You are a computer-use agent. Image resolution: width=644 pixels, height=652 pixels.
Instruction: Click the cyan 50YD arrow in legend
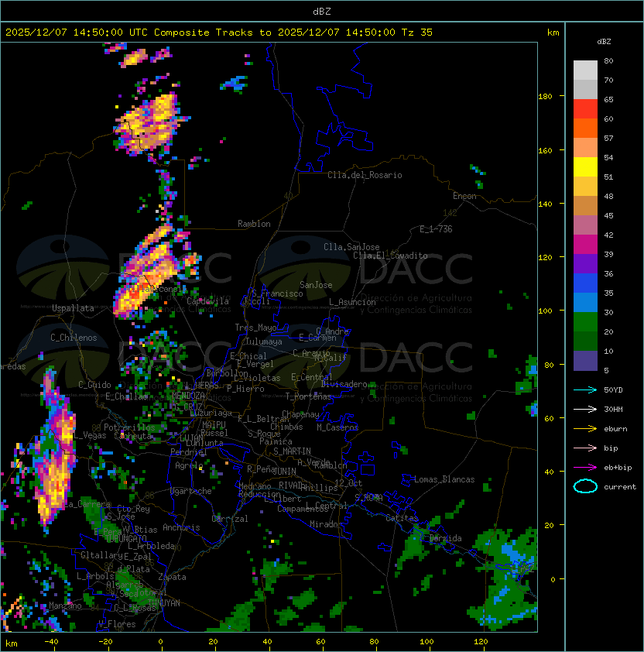pos(585,390)
